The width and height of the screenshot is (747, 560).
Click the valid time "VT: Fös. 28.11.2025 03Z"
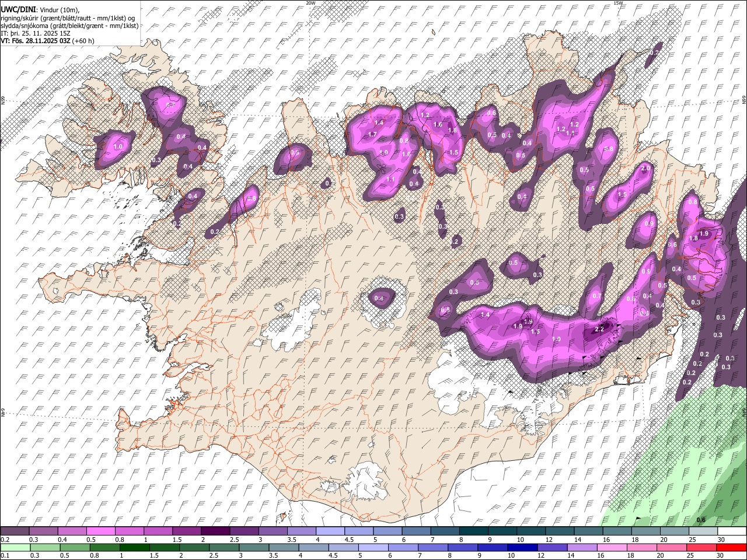(x=36, y=41)
